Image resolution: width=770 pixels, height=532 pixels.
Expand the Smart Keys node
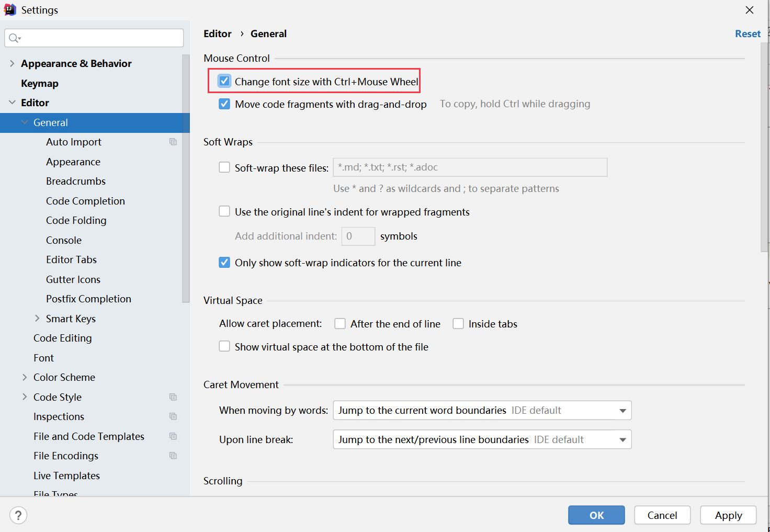pos(37,319)
